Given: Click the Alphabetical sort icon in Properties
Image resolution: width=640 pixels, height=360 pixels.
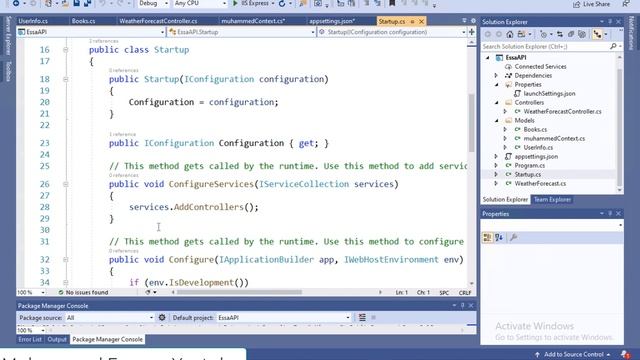Looking at the screenshot, I should click(x=499, y=237).
